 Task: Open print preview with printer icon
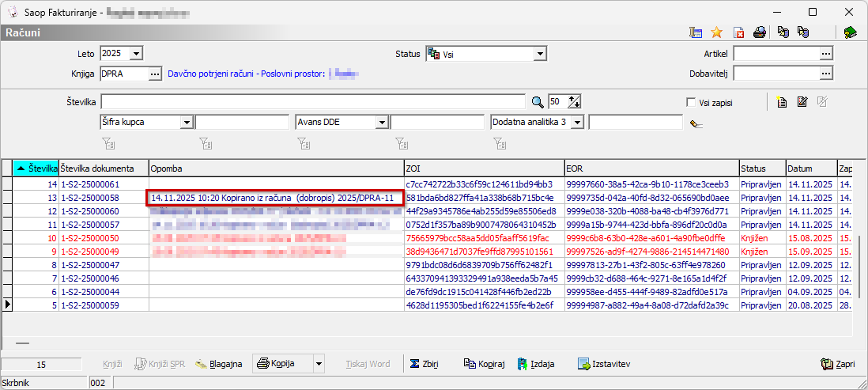click(x=760, y=32)
